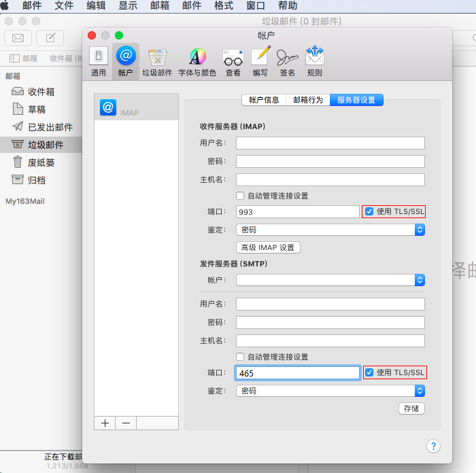Open the 帮助 menu

[x=288, y=5]
